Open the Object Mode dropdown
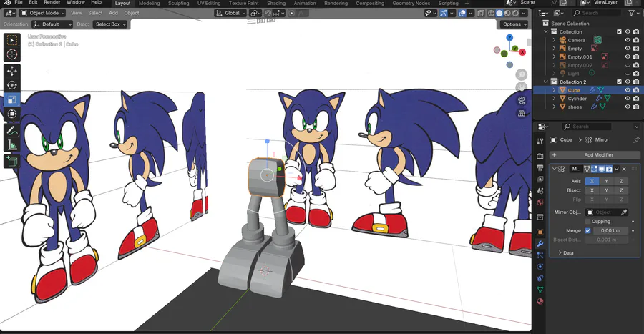This screenshot has width=644, height=334. pos(43,13)
